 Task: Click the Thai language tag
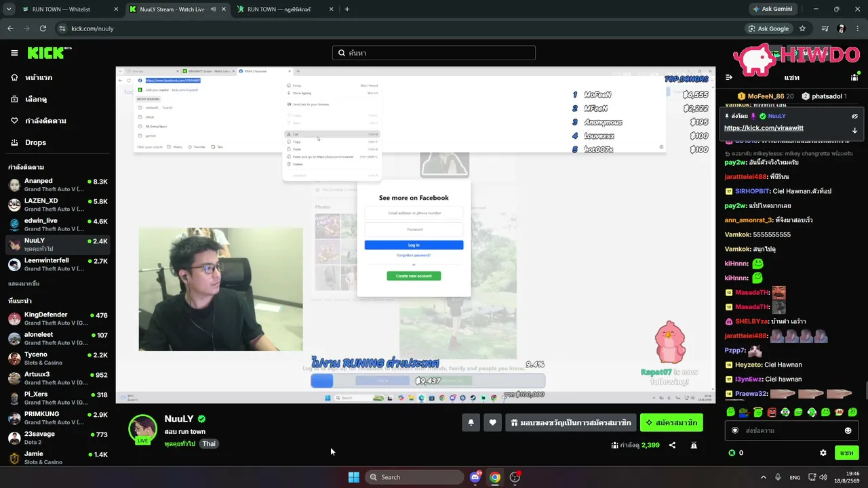tap(209, 444)
